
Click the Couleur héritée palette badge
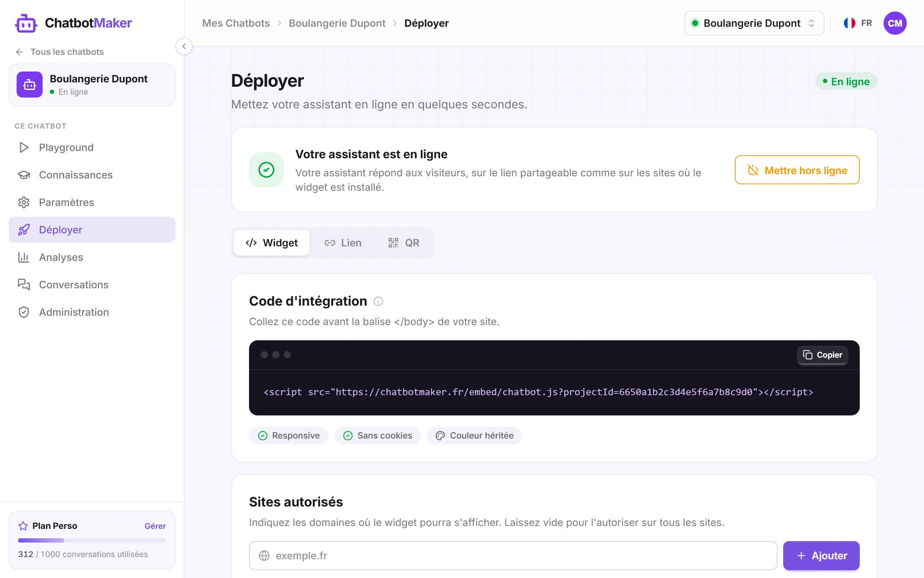pos(474,435)
